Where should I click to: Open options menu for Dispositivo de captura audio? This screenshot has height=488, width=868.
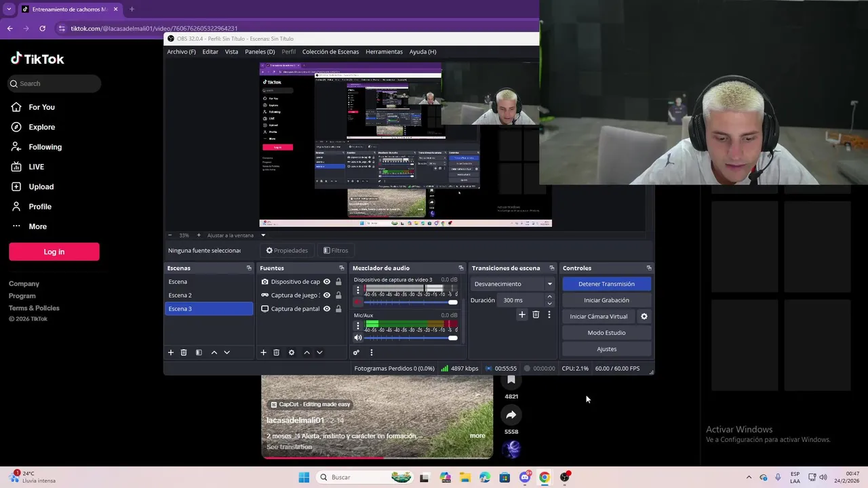[x=358, y=290]
